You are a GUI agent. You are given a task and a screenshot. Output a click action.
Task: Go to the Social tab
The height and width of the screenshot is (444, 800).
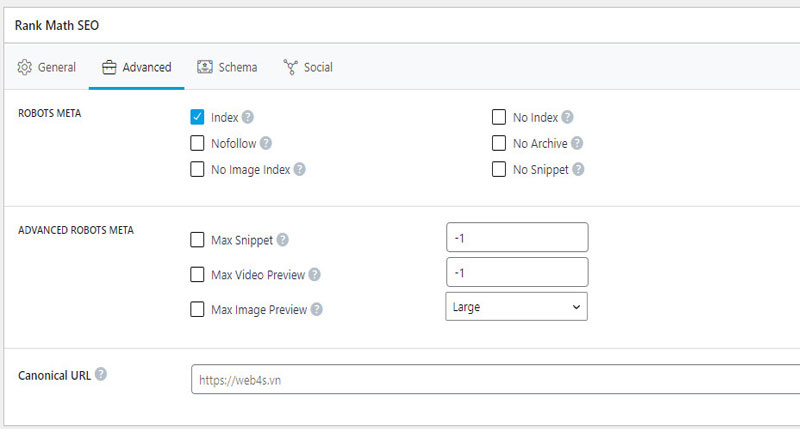(308, 67)
